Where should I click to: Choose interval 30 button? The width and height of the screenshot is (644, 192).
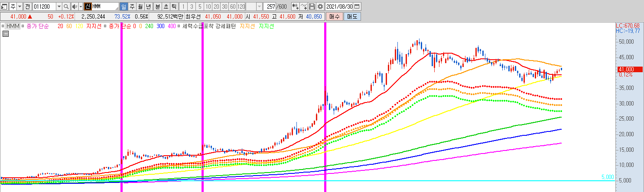[225, 6]
